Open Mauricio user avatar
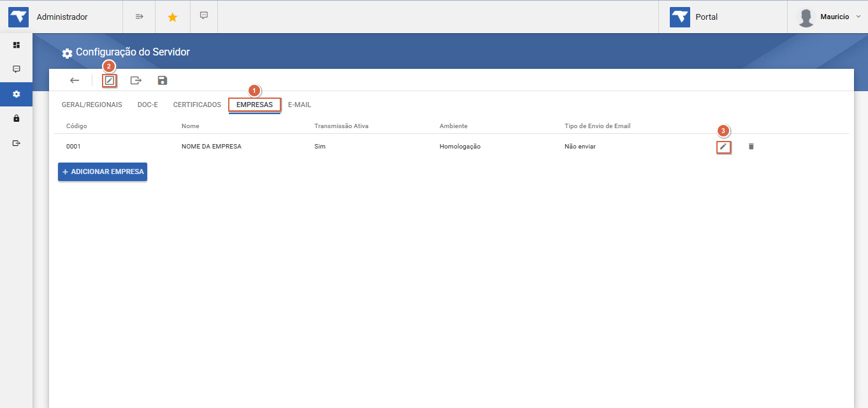The image size is (868, 408). click(806, 17)
